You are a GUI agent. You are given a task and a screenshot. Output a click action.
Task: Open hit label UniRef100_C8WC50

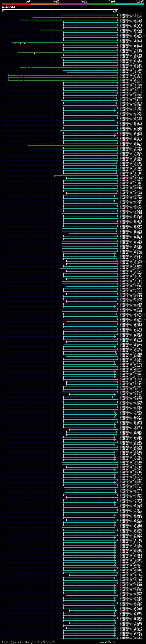coord(131,22)
